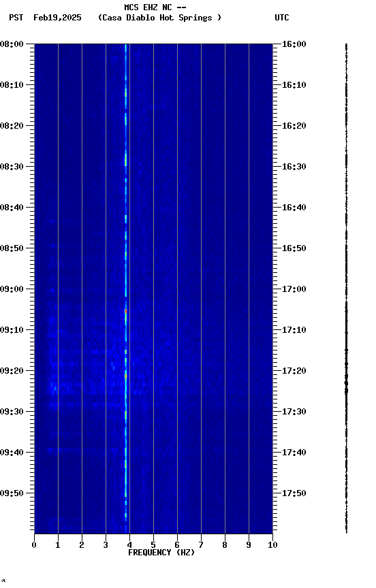The height and width of the screenshot is (588, 376).
Task: Click the 'UTC' timezone label
Action: pyautogui.click(x=282, y=18)
